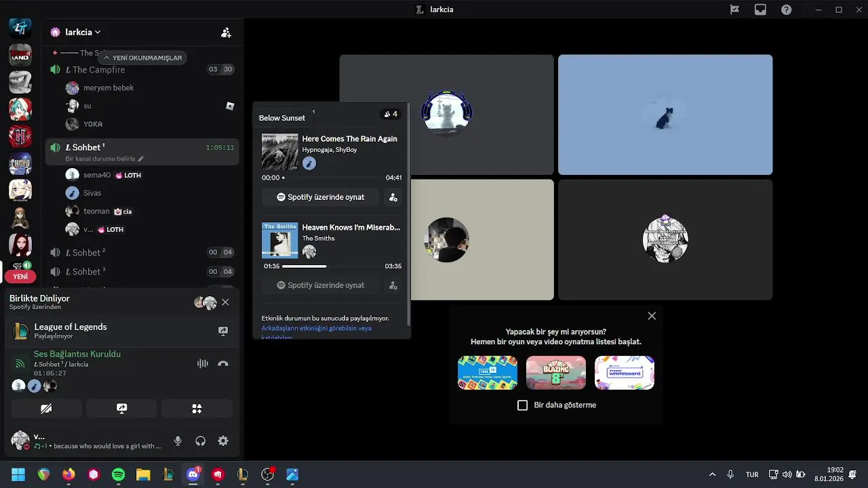Open the help question mark icon
This screenshot has width=868, height=488.
(x=786, y=9)
